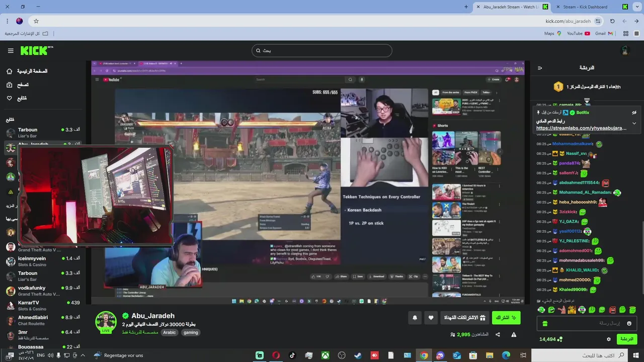Open Tarboun Liar's Bar channel in following list

coord(43,133)
